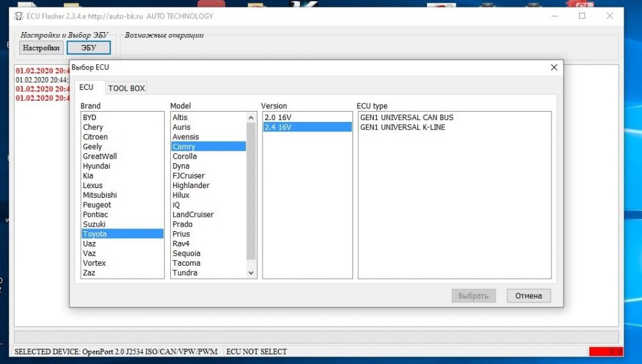
Task: Choose Geely in Brand list
Action: tap(122, 146)
